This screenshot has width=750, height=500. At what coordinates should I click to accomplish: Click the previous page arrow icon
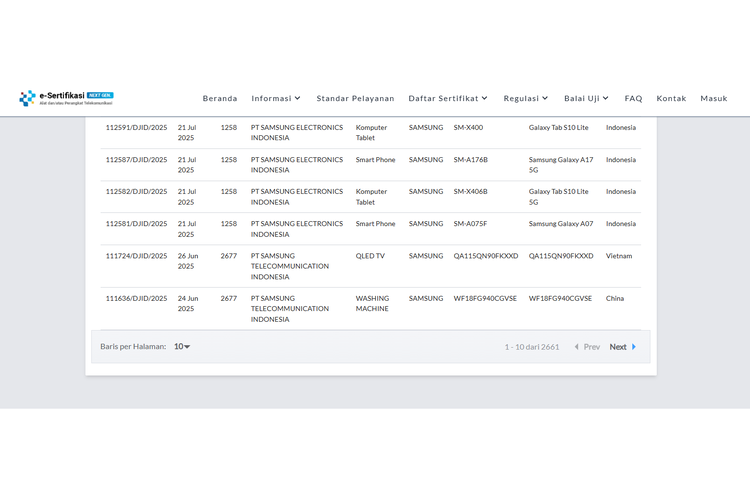[x=576, y=347]
